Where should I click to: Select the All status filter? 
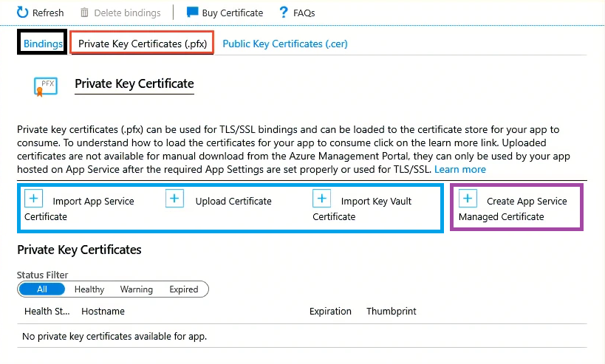pos(42,289)
